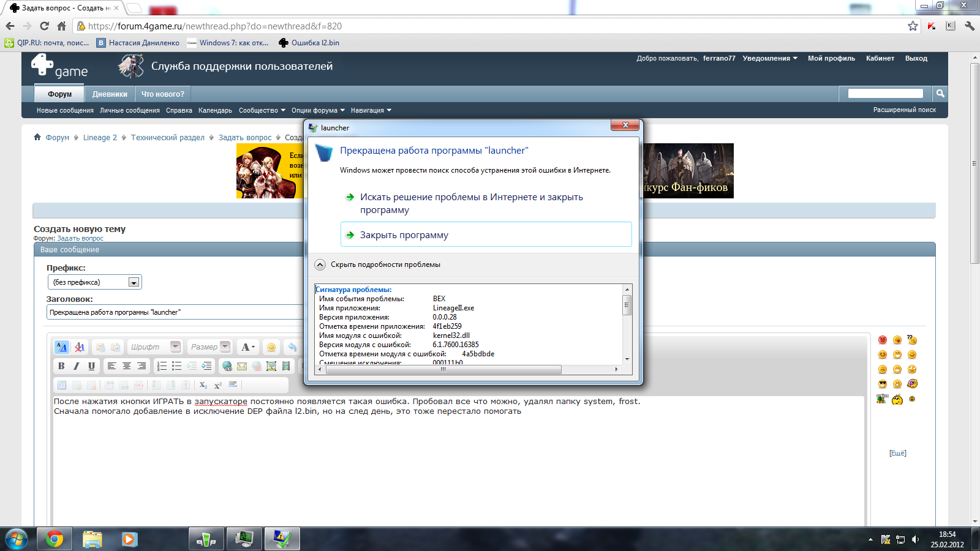Click the insert image icon

tap(271, 366)
